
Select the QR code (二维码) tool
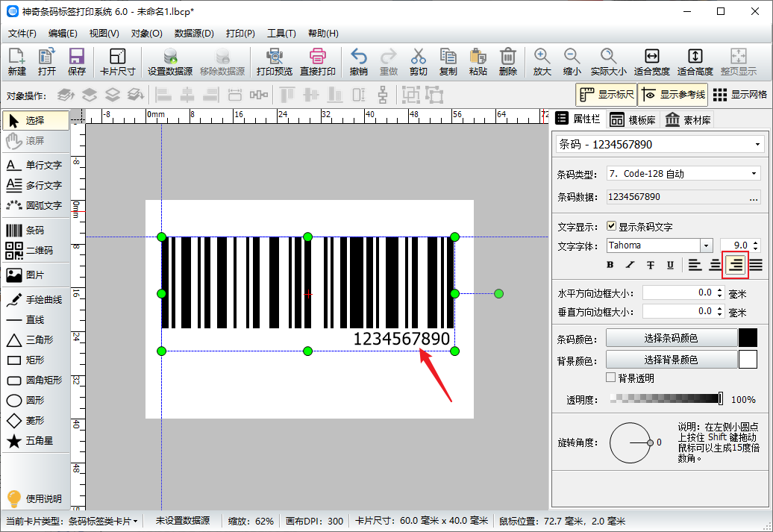click(35, 251)
